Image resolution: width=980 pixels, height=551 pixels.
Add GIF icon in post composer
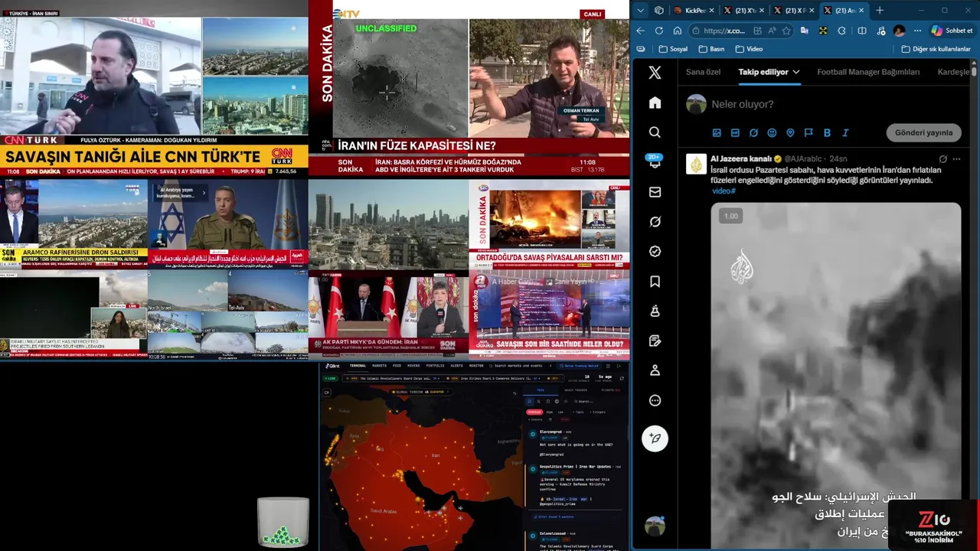click(735, 132)
